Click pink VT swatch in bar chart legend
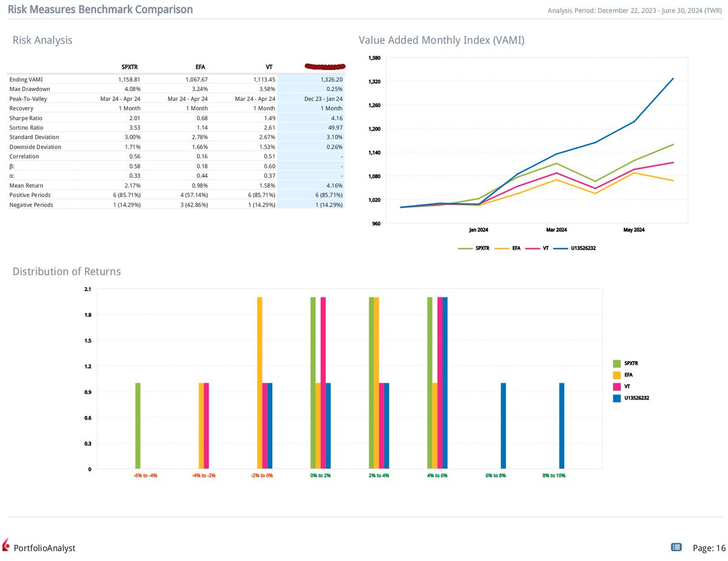Viewport: 728px width, 561px height. 616,386
